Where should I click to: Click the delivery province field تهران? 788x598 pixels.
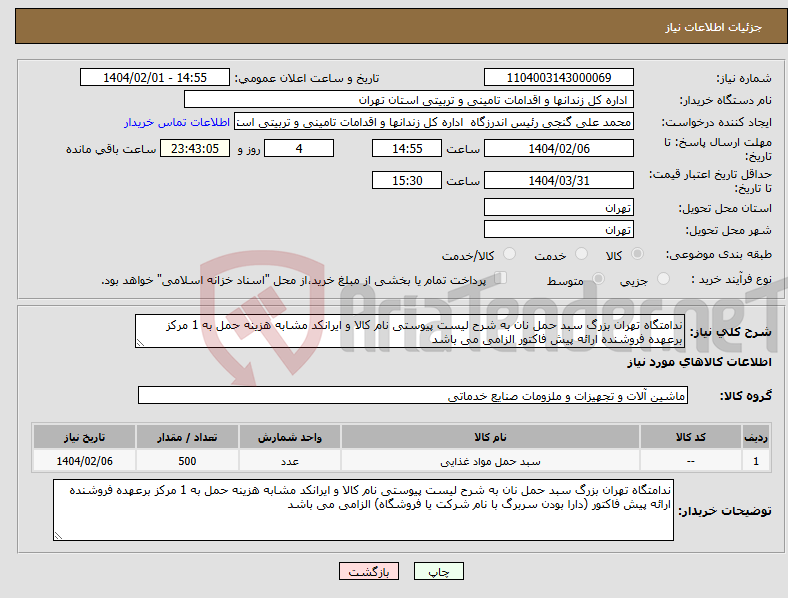(x=558, y=208)
